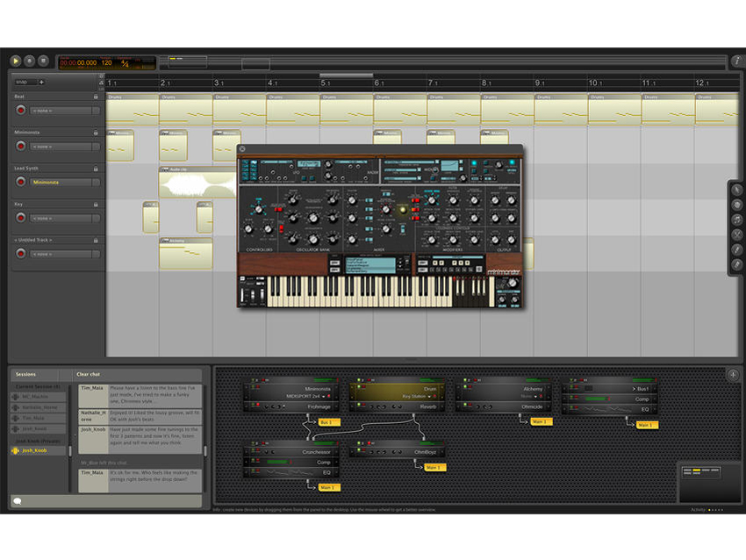Click the Clear chat button

[89, 375]
